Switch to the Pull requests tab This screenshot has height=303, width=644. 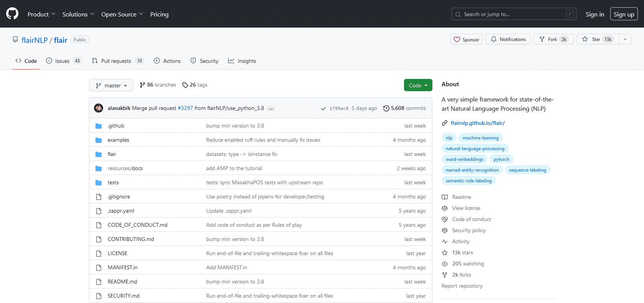pos(118,61)
